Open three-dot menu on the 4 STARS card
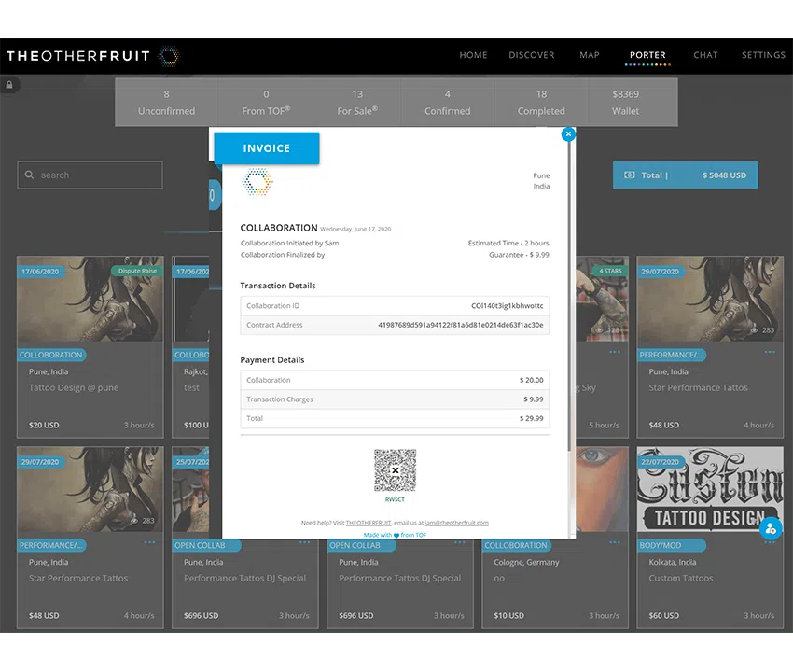Viewport: 793px width, 672px height. 615,352
